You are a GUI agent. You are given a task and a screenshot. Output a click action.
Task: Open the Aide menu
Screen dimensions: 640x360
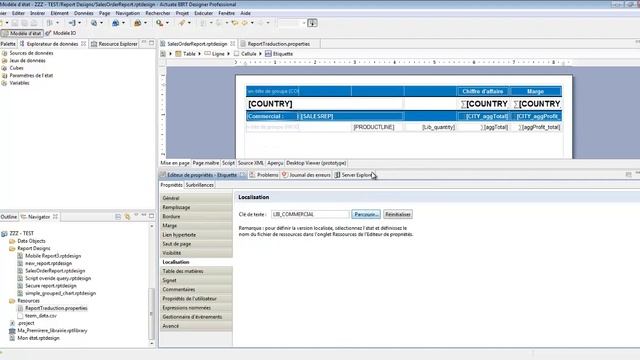click(x=245, y=13)
